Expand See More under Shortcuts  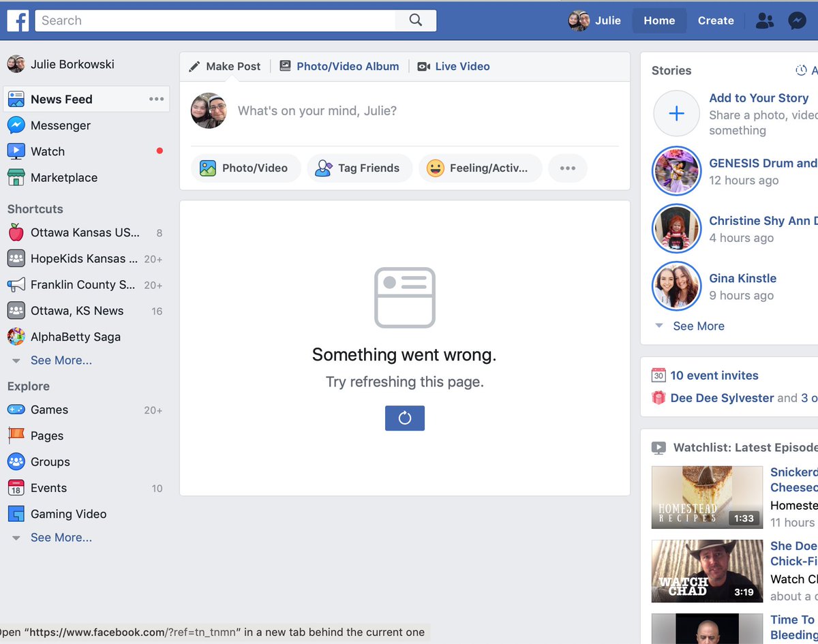coord(61,361)
